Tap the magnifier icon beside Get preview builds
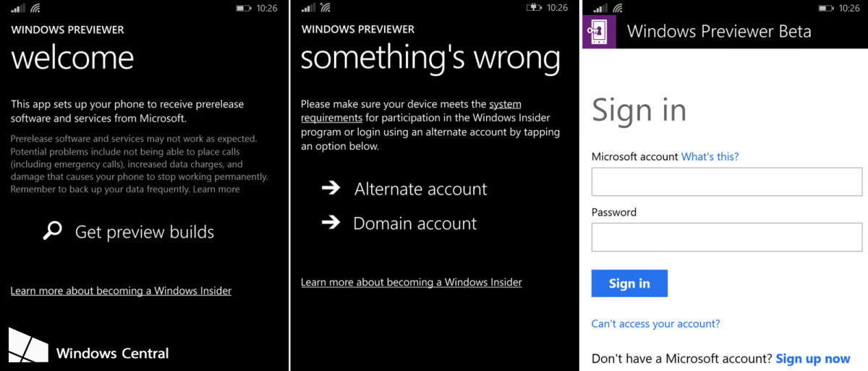This screenshot has height=371, width=868. [52, 231]
